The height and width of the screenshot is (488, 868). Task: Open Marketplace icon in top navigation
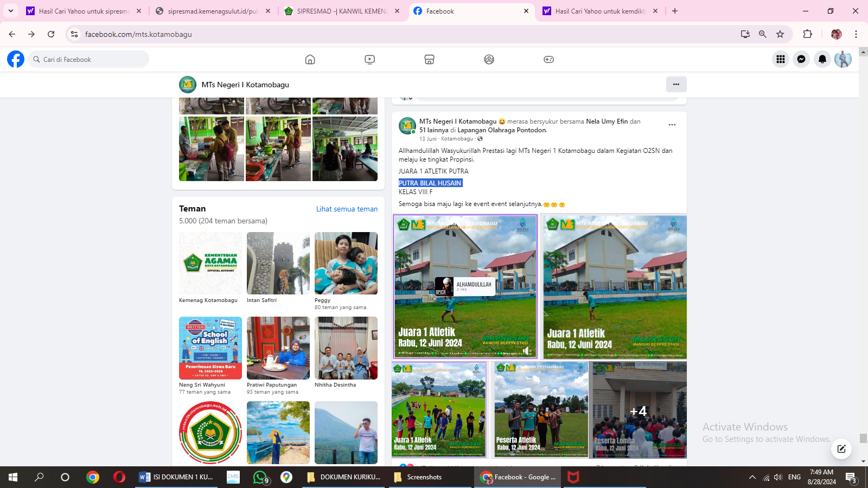click(x=429, y=60)
